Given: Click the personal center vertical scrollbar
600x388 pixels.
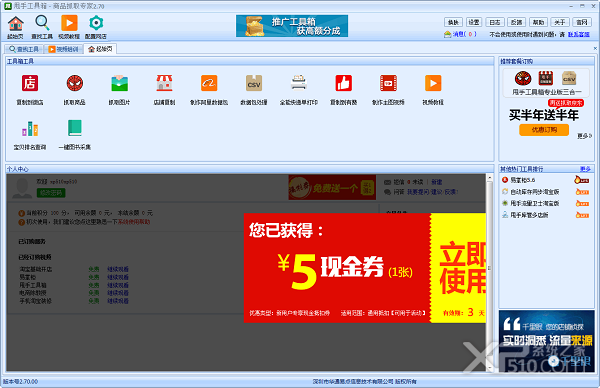Looking at the screenshot, I should 489,272.
